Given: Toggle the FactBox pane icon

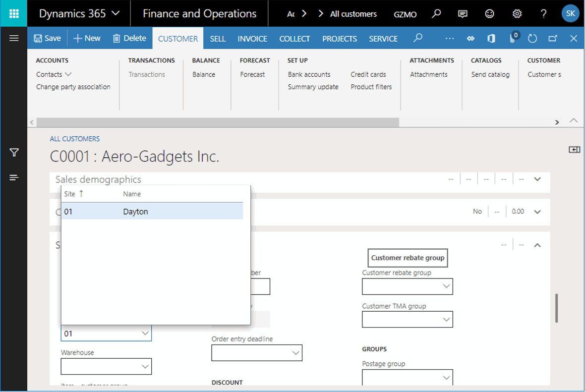Looking at the screenshot, I should pyautogui.click(x=574, y=150).
